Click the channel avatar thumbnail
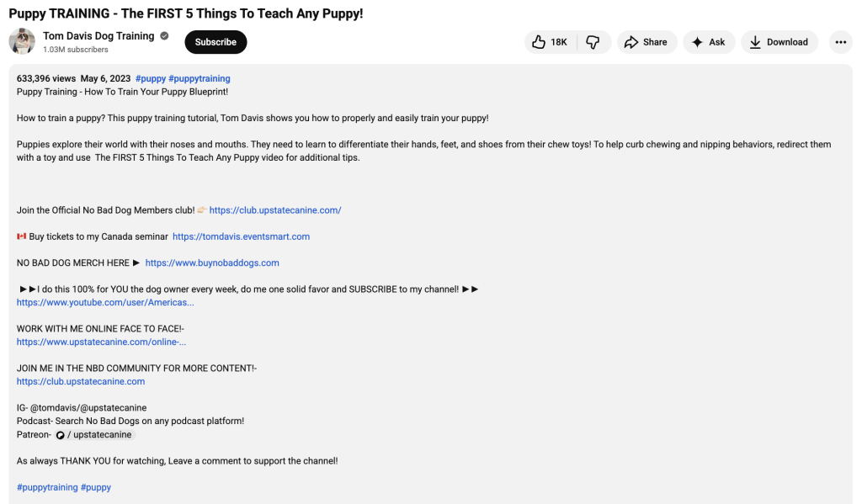 pos(21,41)
